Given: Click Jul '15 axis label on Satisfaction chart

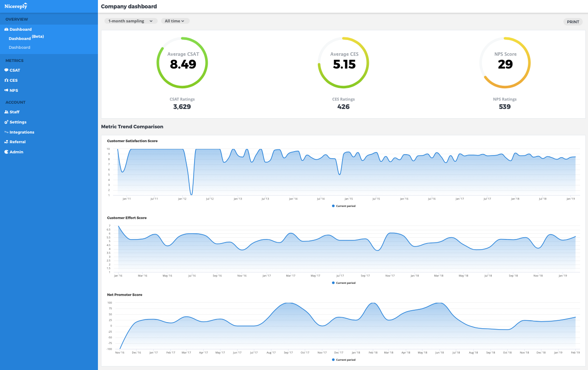Looking at the screenshot, I should pos(376,199).
